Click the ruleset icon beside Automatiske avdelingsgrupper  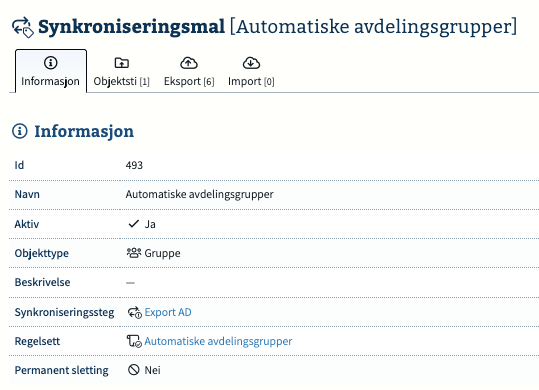(134, 341)
